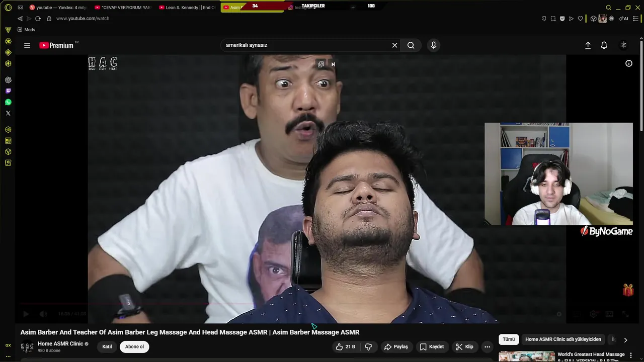Open the Opera GX main menu logo
Image resolution: width=644 pixels, height=362 pixels.
tap(8, 8)
